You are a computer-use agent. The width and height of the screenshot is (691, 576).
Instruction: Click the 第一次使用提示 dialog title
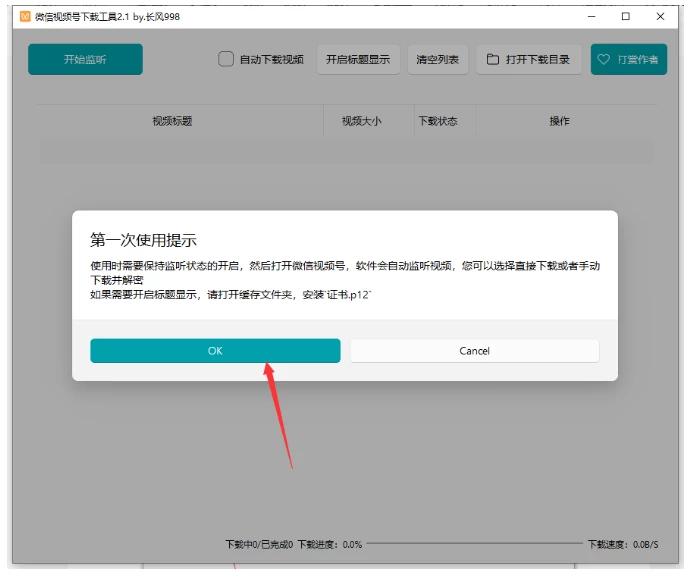click(143, 240)
